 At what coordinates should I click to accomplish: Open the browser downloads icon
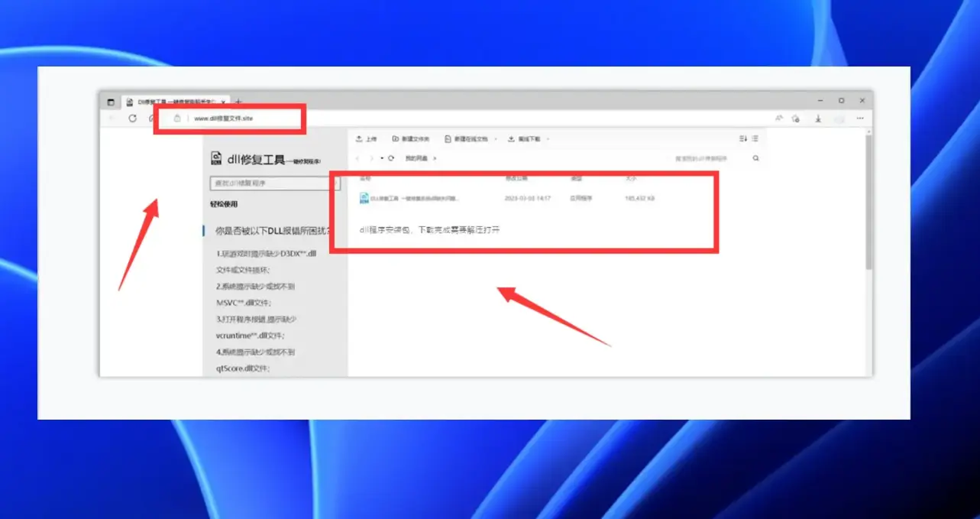tap(818, 118)
